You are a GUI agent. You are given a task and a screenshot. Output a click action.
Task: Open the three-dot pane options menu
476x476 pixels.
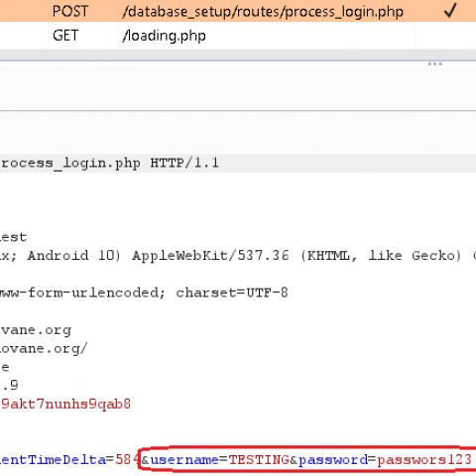tap(434, 63)
